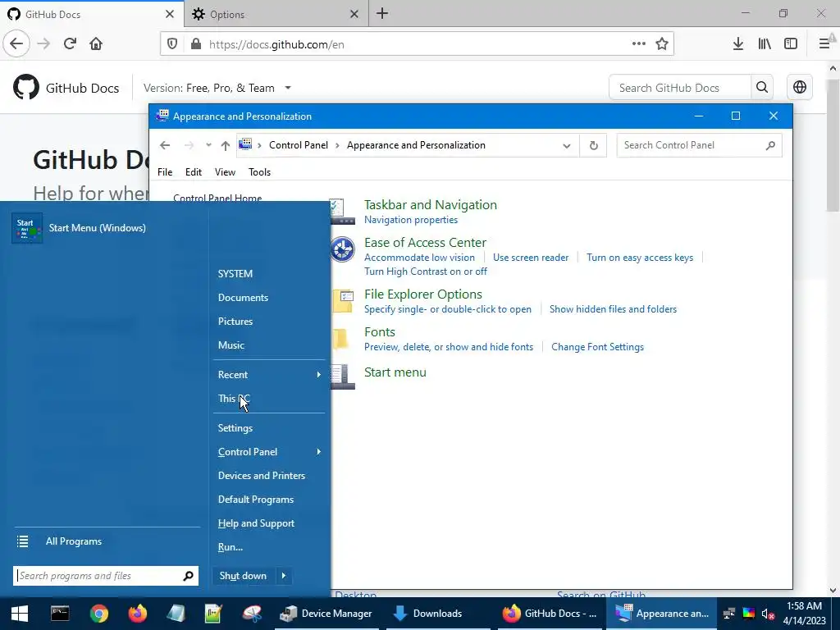Open the page actions three-dot menu
The image size is (840, 630).
638,44
